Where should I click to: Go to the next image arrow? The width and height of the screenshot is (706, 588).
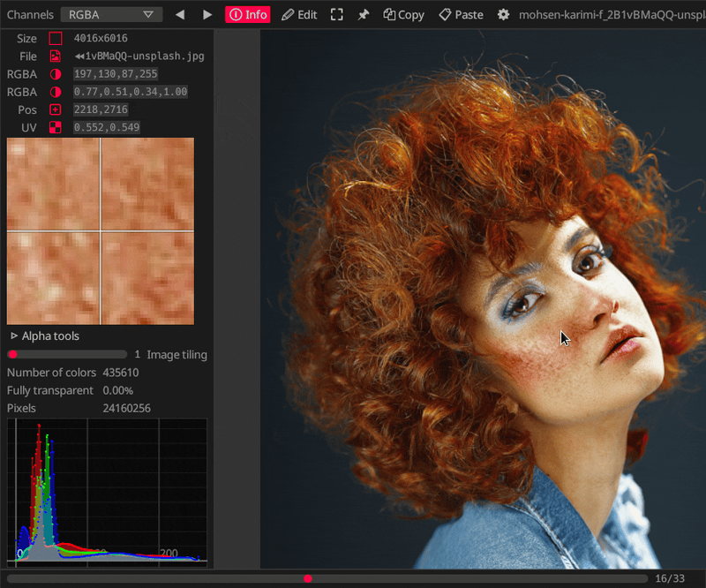[x=207, y=14]
